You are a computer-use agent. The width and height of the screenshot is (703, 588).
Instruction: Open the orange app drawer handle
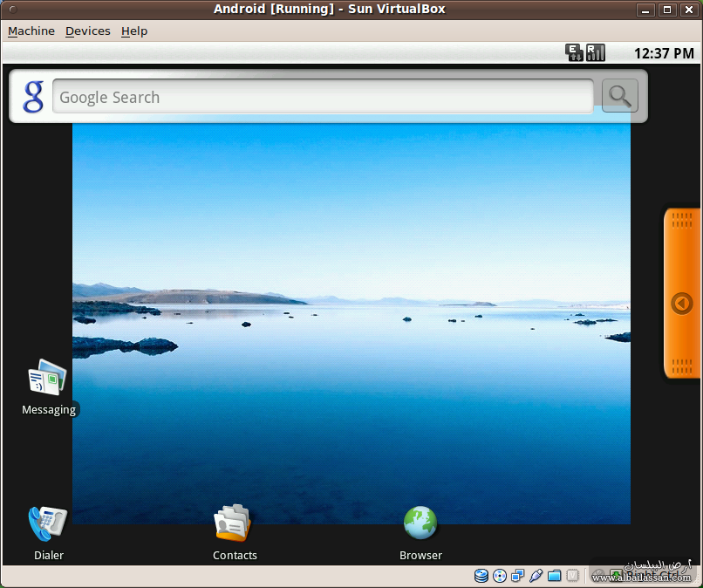[681, 293]
